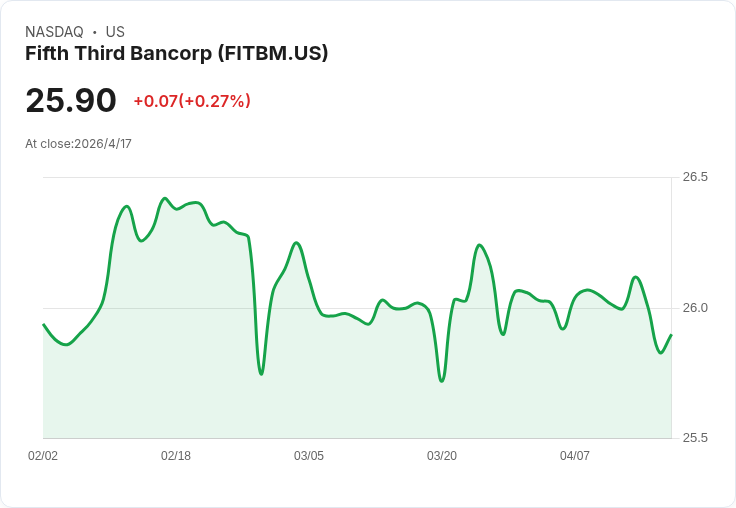Click the +0.07(+0.27%) change value

coord(192,101)
